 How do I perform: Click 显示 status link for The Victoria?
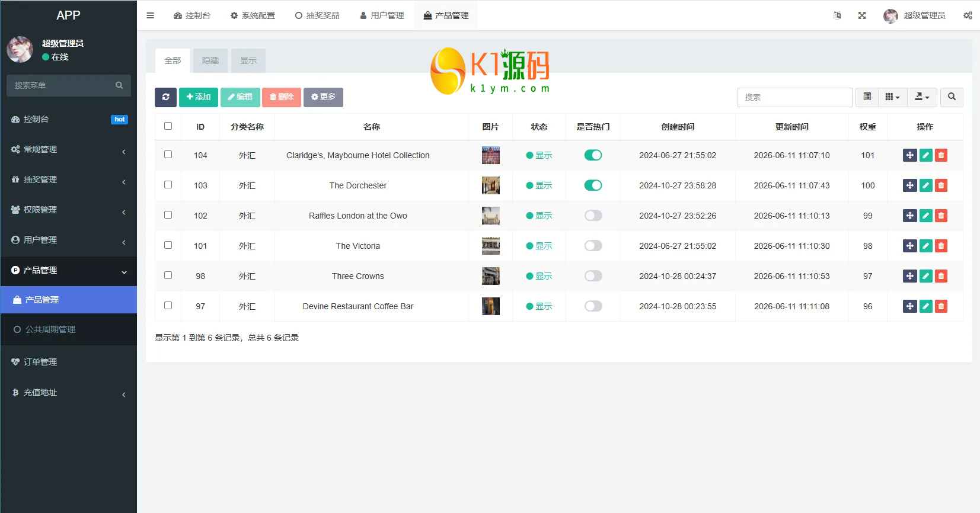point(539,246)
